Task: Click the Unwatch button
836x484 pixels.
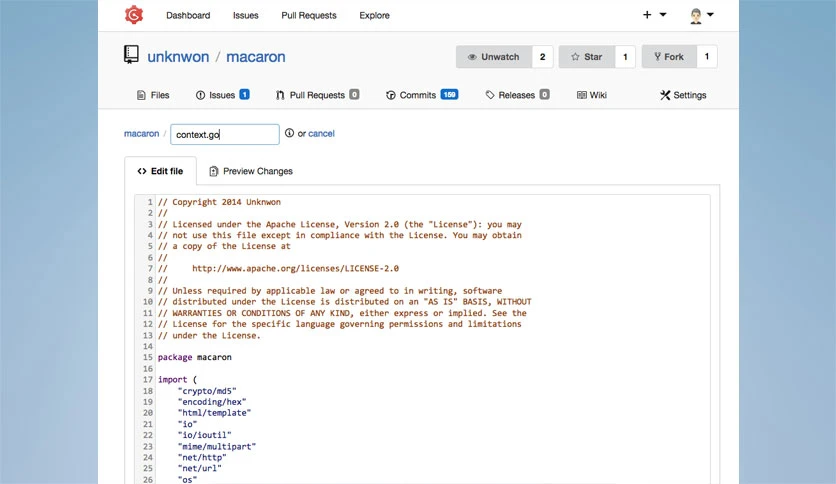Action: coord(494,57)
